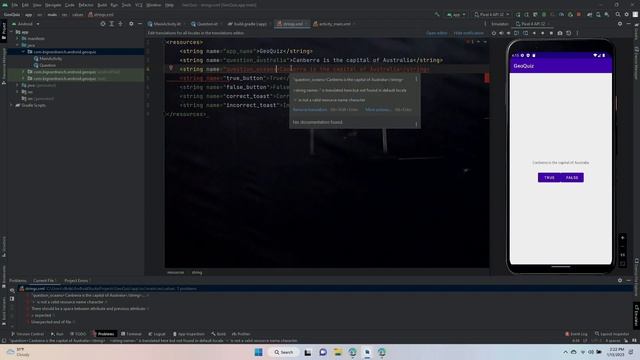
Task: Click the emulator take screenshot camera icon
Action: [560, 33]
